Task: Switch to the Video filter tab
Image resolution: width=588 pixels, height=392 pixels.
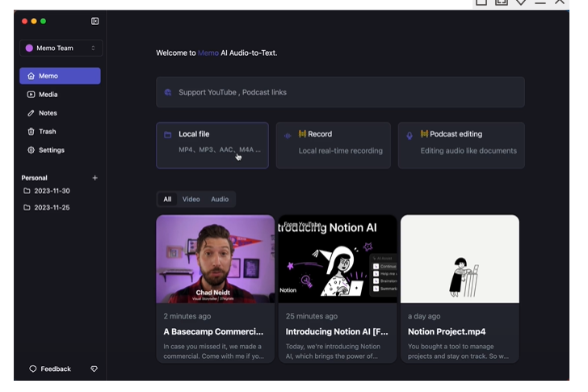Action: click(x=191, y=199)
